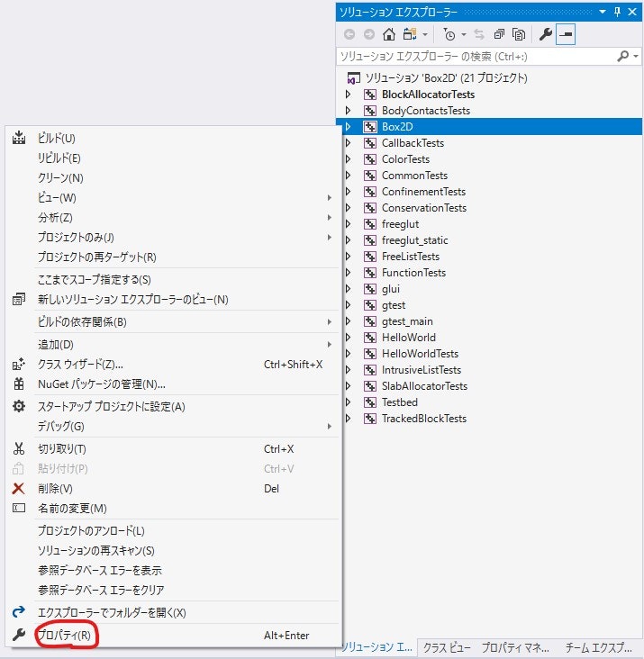Select the solution 'Box2D' (21 プロジェクト) node
This screenshot has width=644, height=659.
446,78
